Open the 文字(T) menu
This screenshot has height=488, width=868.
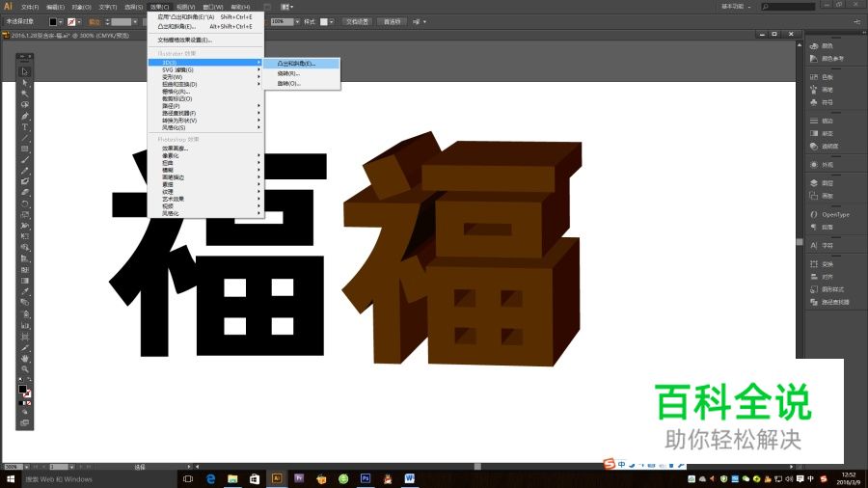click(x=108, y=7)
